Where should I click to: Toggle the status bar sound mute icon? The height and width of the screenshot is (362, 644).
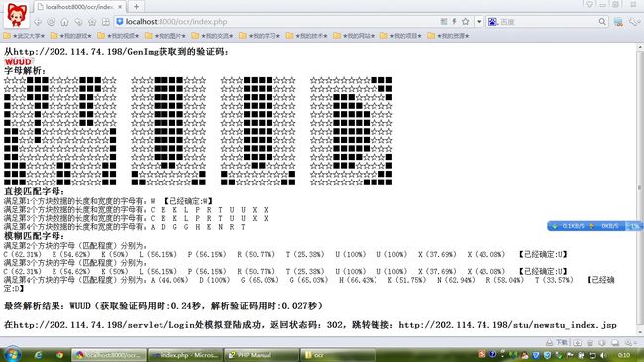click(x=602, y=343)
